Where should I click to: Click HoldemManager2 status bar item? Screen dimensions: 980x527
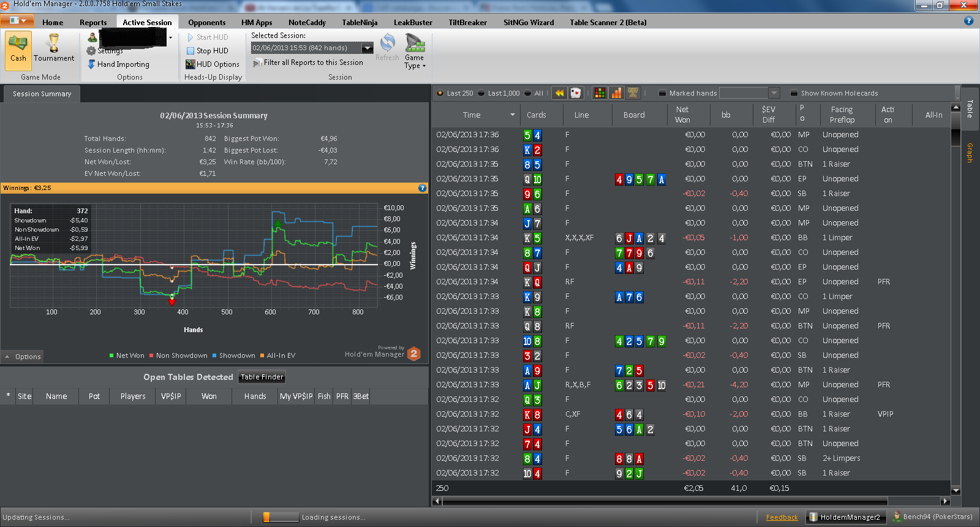coord(845,517)
